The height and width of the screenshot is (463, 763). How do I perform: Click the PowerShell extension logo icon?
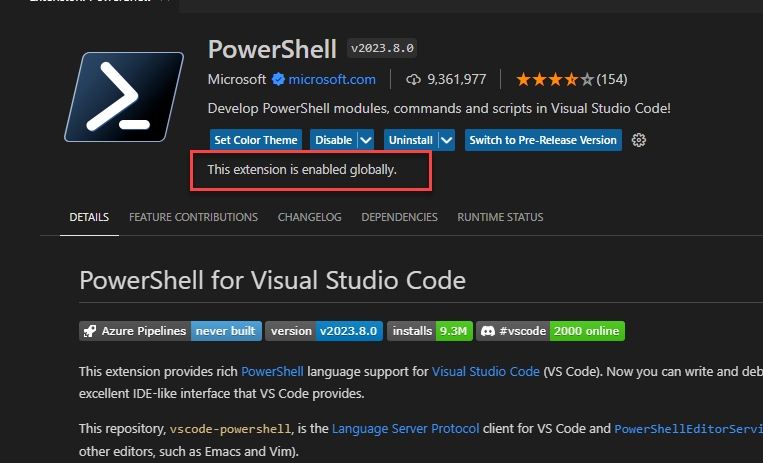point(124,96)
